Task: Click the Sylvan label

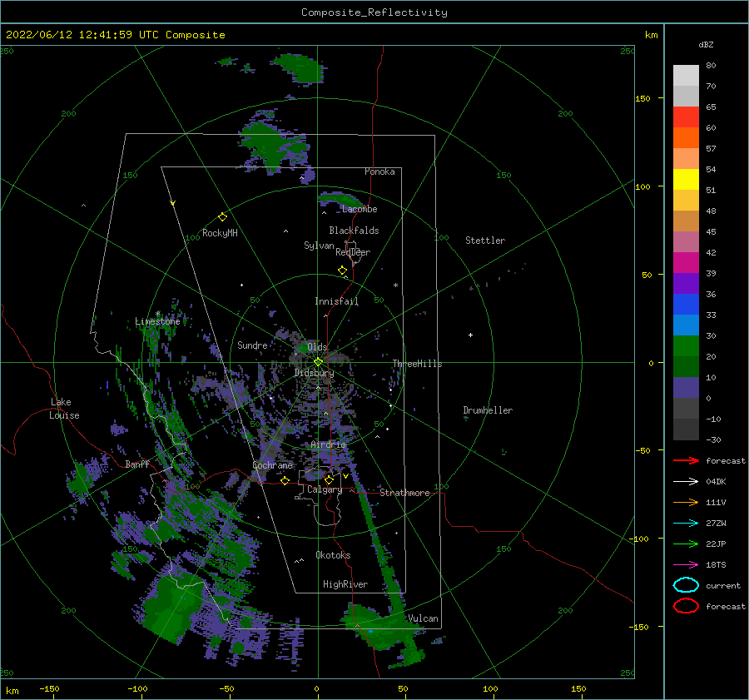Action: 319,246
